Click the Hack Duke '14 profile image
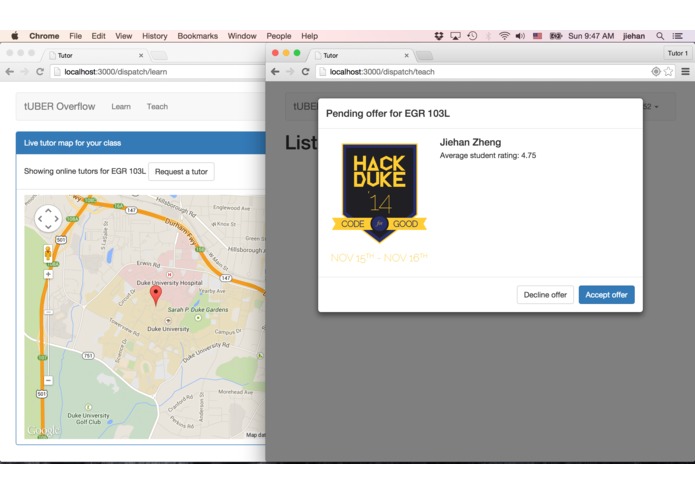Screen dimensions: 695x494 pyautogui.click(x=379, y=203)
